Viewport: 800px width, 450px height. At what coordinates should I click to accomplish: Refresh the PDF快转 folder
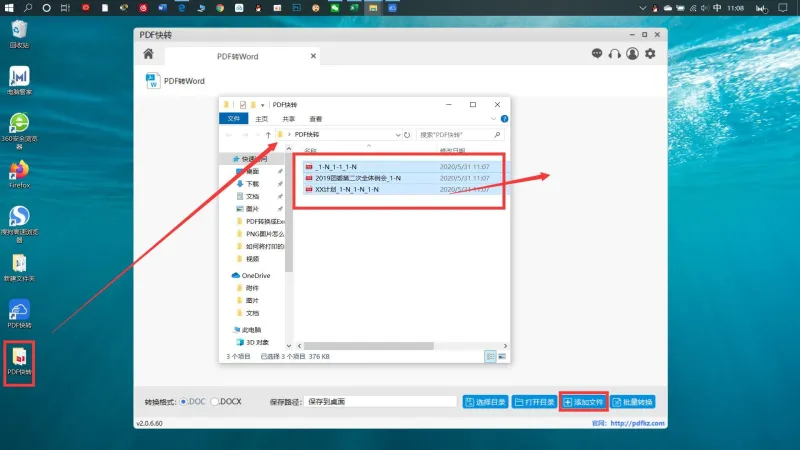[407, 135]
